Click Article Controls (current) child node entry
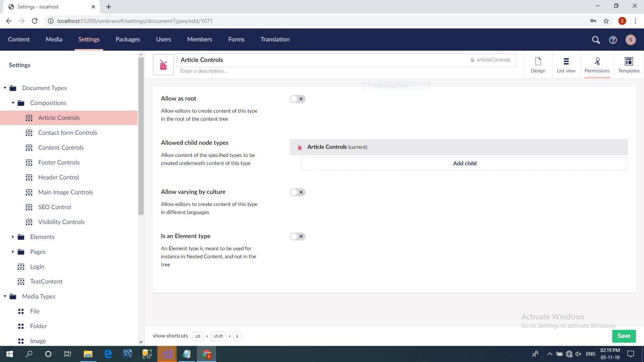This screenshot has width=644, height=362. (459, 147)
